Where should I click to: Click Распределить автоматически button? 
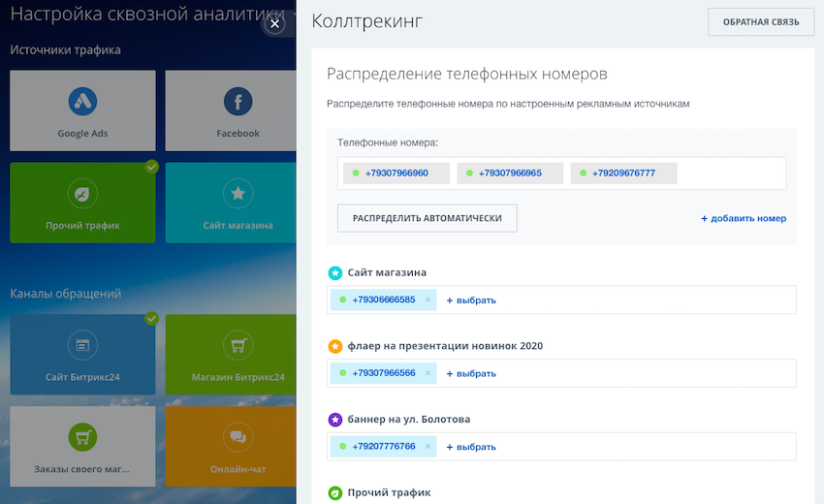pyautogui.click(x=427, y=218)
